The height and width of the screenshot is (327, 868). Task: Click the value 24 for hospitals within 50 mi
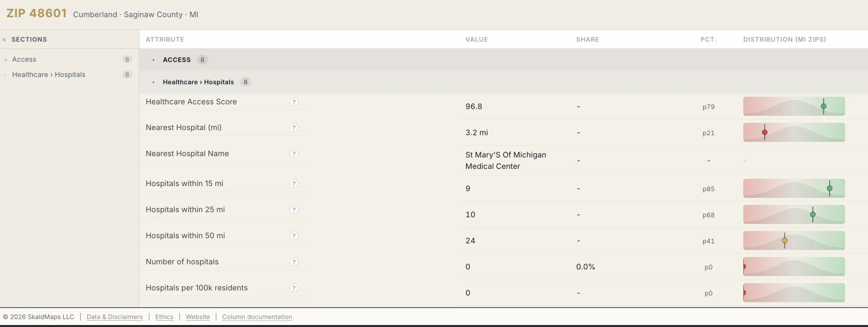(470, 241)
